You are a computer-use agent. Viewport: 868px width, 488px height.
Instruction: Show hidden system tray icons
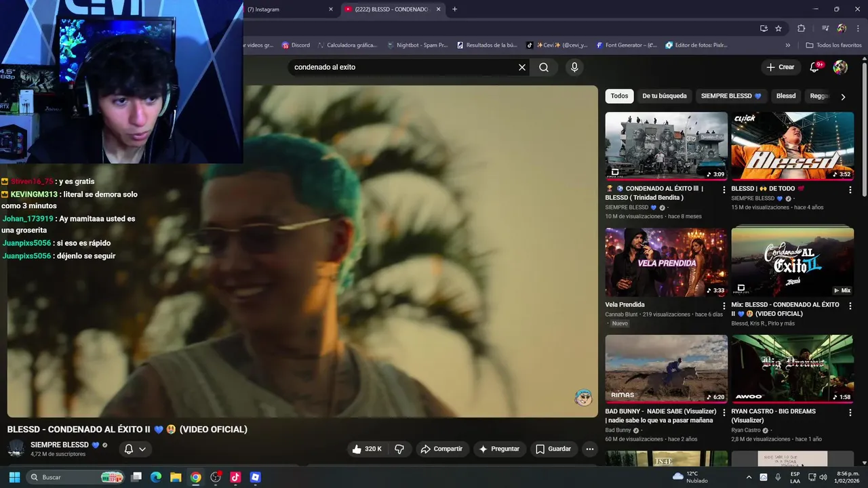[x=749, y=477]
